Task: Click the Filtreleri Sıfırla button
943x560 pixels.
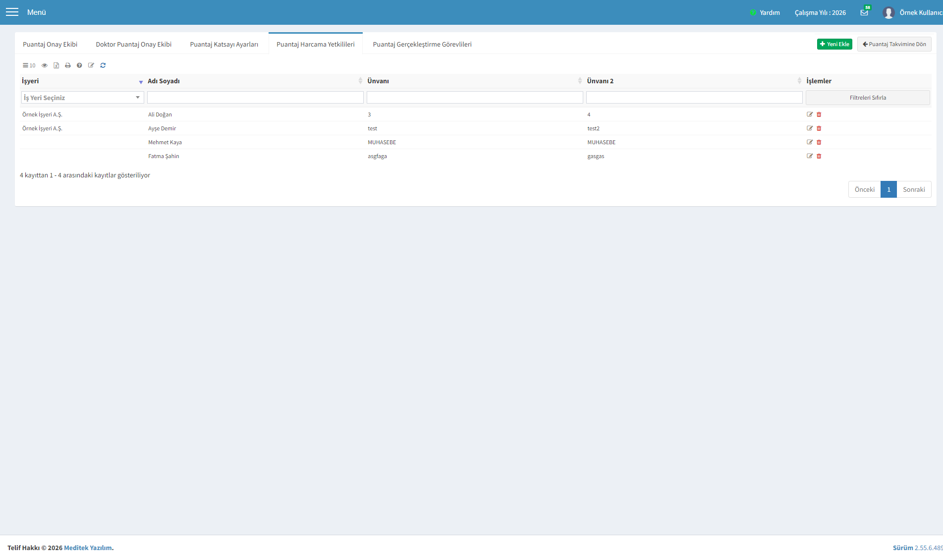Action: (x=868, y=98)
